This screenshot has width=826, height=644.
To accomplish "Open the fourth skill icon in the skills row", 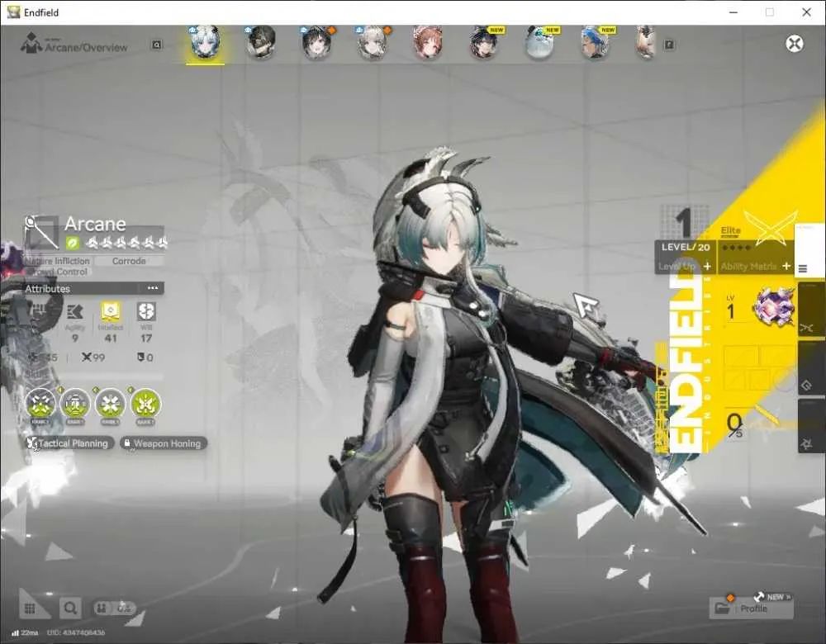I will (145, 405).
